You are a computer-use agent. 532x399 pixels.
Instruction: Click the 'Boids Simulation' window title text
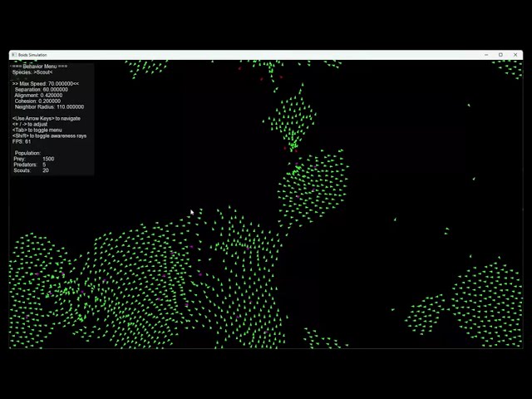click(32, 55)
